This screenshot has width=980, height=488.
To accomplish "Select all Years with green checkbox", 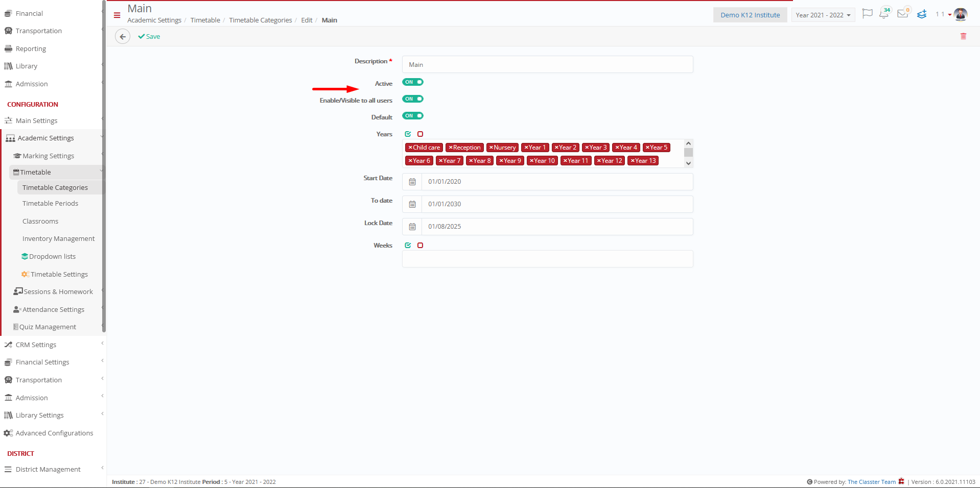I will 408,134.
